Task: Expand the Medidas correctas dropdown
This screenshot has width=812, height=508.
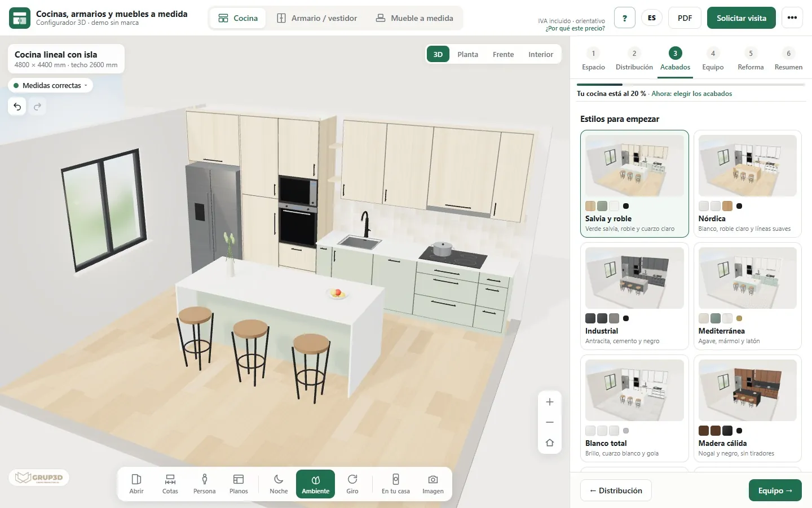Action: [51, 85]
